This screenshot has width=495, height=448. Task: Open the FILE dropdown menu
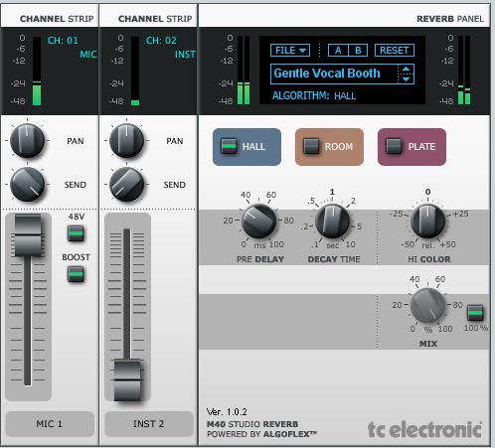(x=290, y=51)
